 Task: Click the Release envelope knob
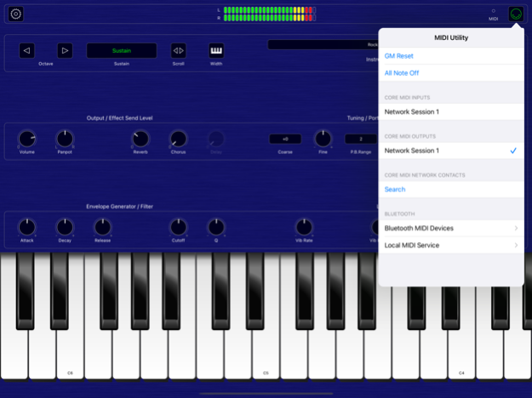[102, 227]
